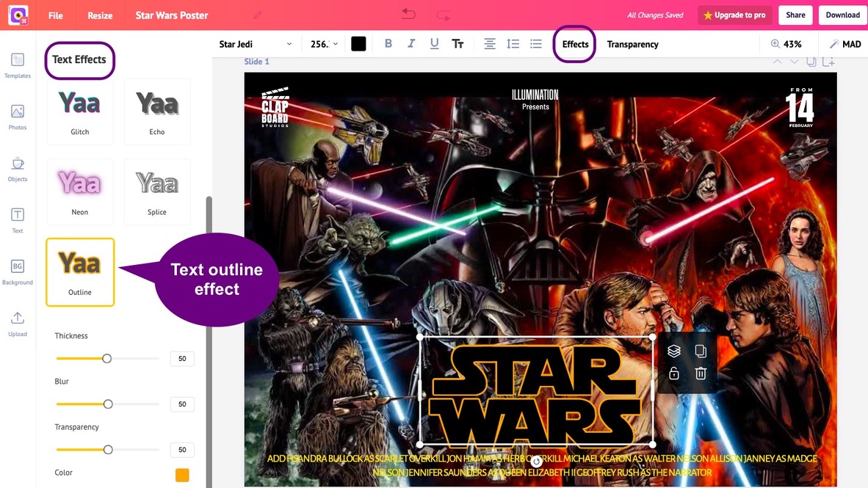Move slide down with chevron arrow
Image resolution: width=868 pixels, height=488 pixels.
795,62
